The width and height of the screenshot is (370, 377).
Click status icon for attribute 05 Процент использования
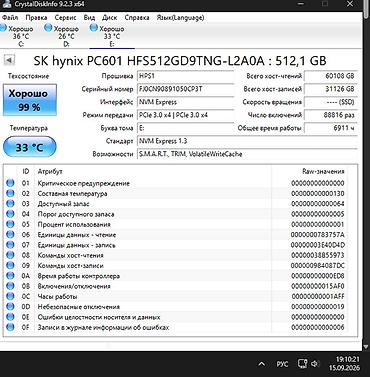pyautogui.click(x=10, y=224)
